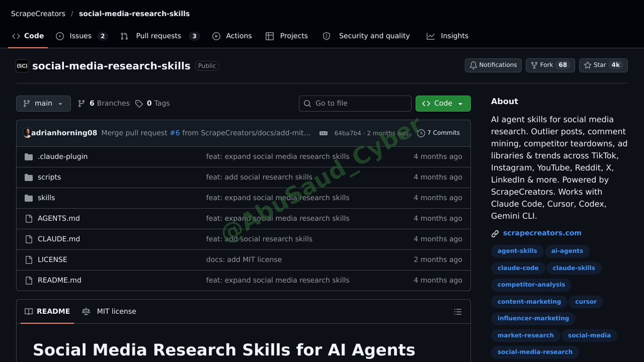Click the ScrapeCreators SC avatar logo

22,66
